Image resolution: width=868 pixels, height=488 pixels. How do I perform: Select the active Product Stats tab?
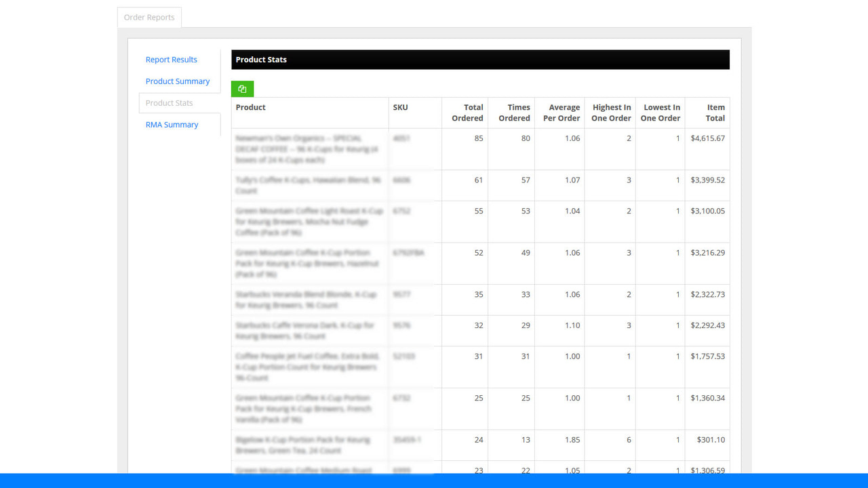coord(169,102)
